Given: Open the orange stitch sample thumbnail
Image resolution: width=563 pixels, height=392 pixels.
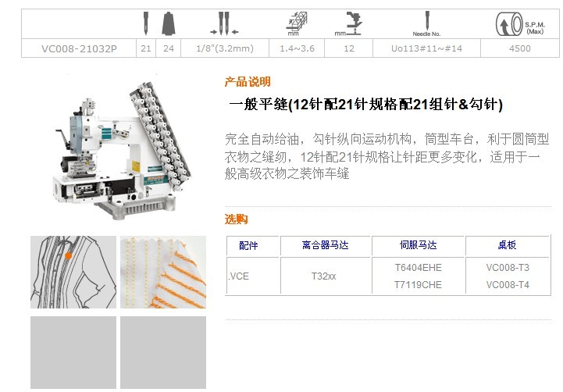Looking at the screenshot, I should click(163, 272).
